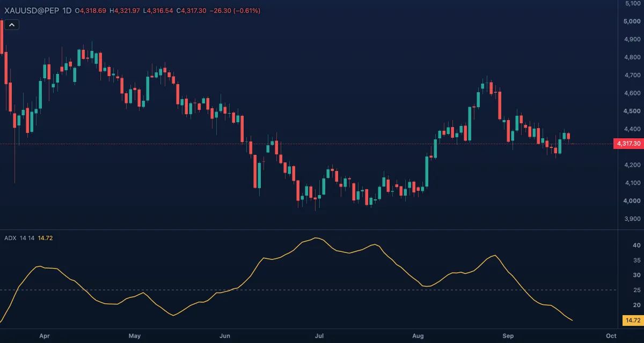
Task: Click the ADX 14 14 indicator title
Action: [x=20, y=237]
